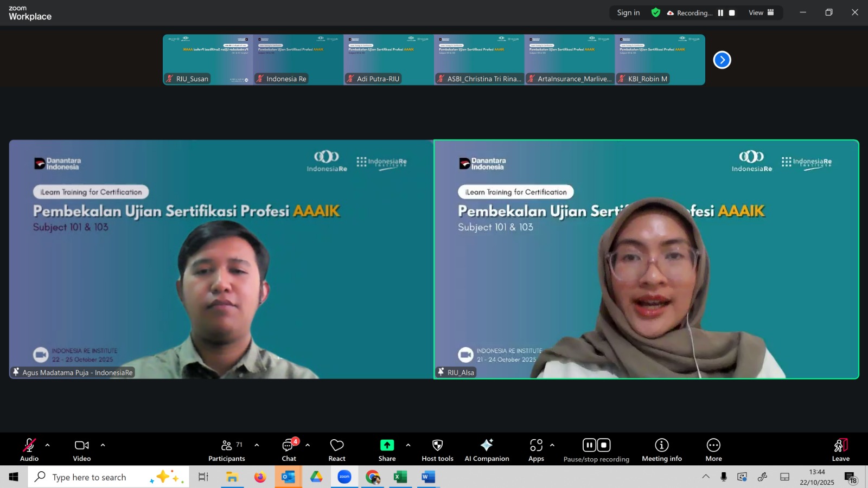Click the Sign in button
The height and width of the screenshot is (488, 868).
(628, 13)
